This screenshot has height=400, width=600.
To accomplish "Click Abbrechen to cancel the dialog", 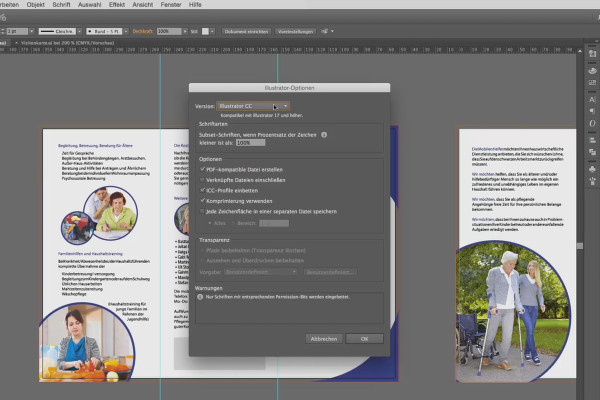I will (x=324, y=339).
